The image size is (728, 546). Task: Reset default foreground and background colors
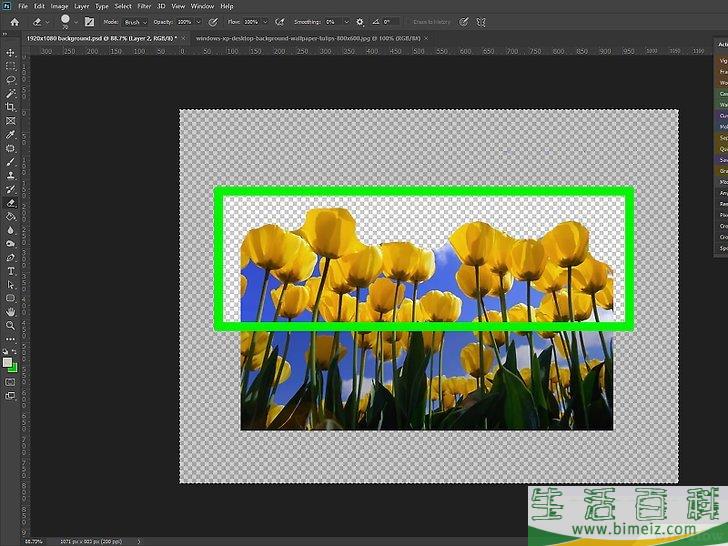[x=6, y=351]
